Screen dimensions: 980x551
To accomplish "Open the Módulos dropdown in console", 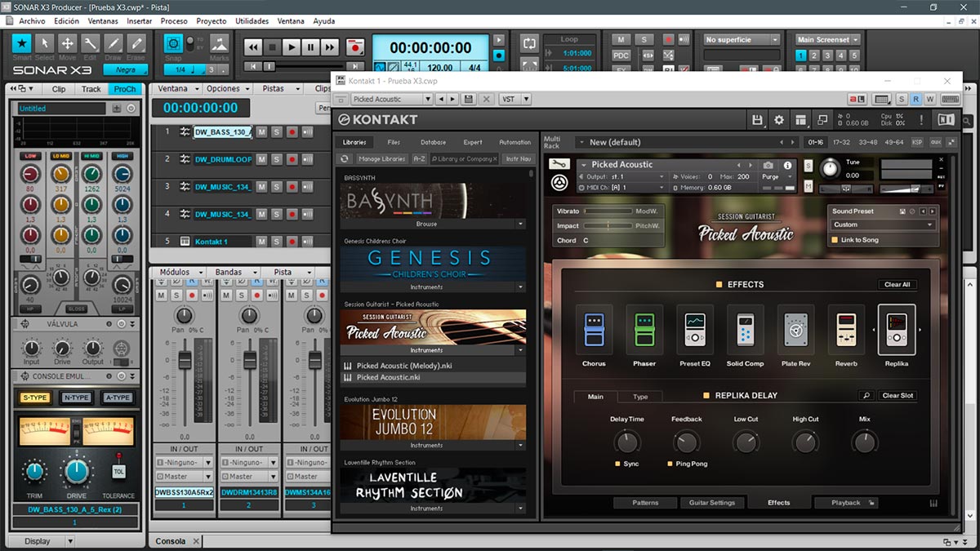I will (x=180, y=272).
